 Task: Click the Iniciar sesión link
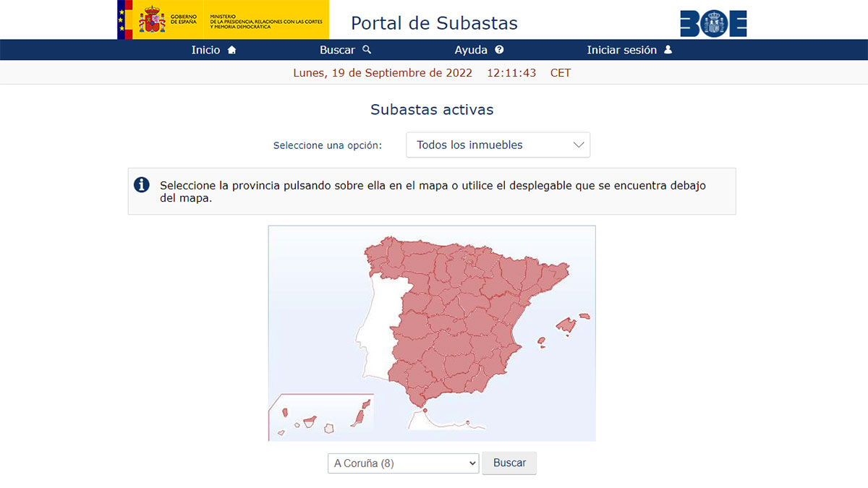click(622, 50)
